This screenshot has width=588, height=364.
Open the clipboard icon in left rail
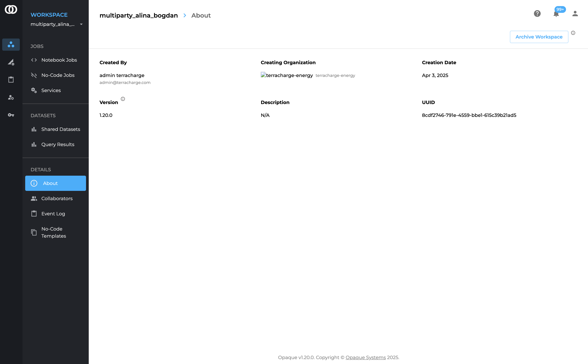click(11, 80)
